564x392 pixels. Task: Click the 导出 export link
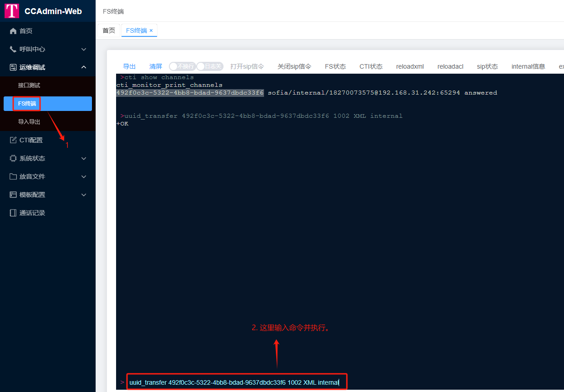pyautogui.click(x=129, y=66)
